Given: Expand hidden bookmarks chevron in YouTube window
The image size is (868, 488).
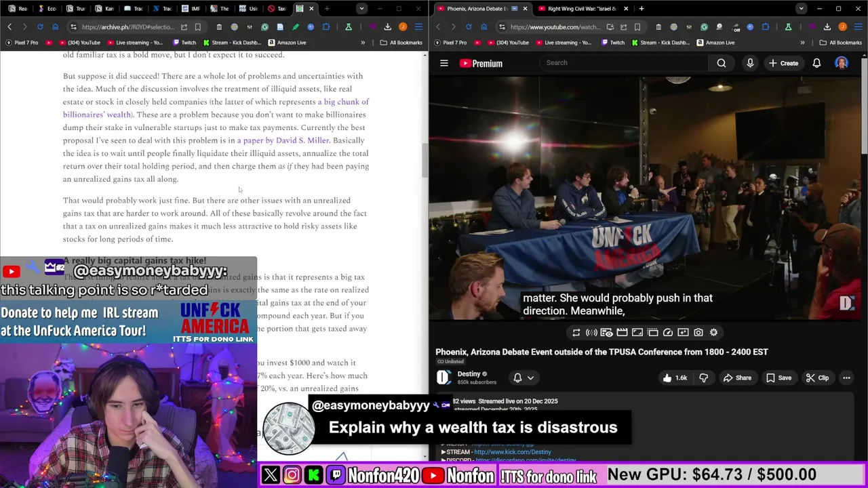Looking at the screenshot, I should click(802, 43).
